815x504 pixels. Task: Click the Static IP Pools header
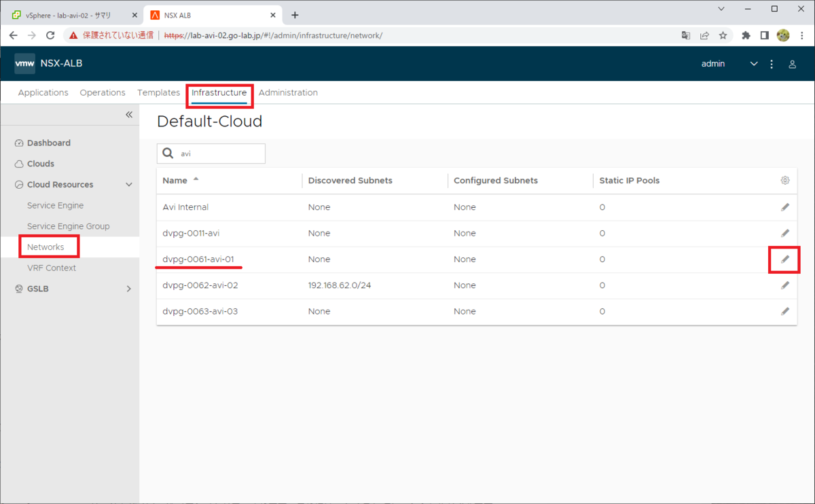point(630,181)
